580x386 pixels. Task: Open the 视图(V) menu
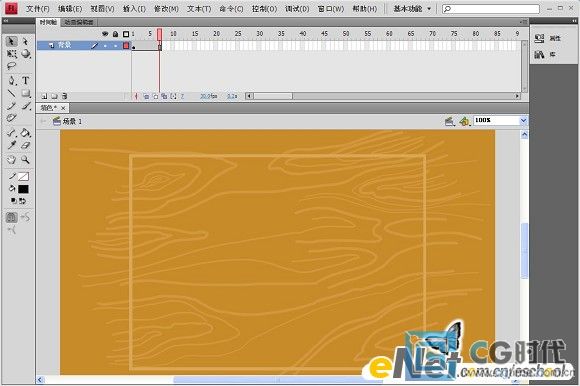click(102, 9)
